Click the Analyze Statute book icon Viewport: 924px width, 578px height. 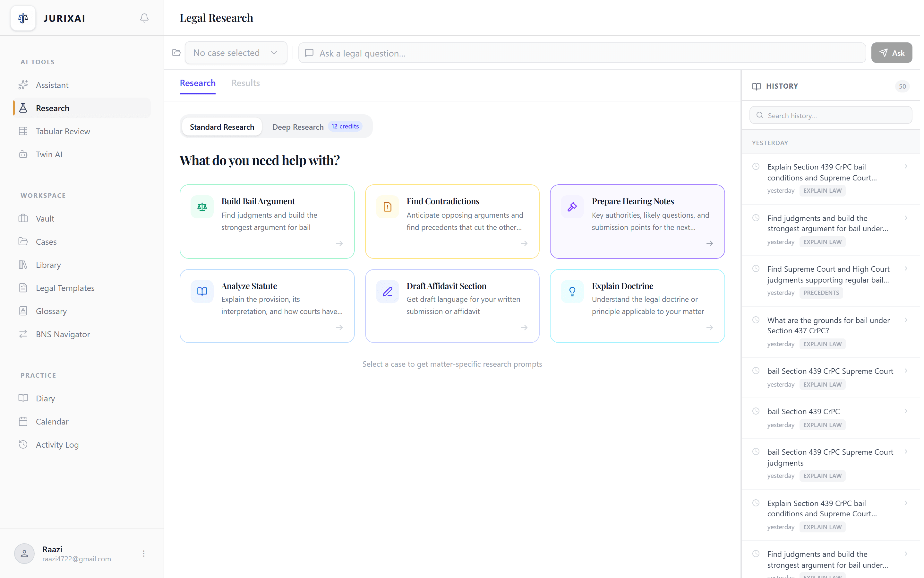coord(202,291)
